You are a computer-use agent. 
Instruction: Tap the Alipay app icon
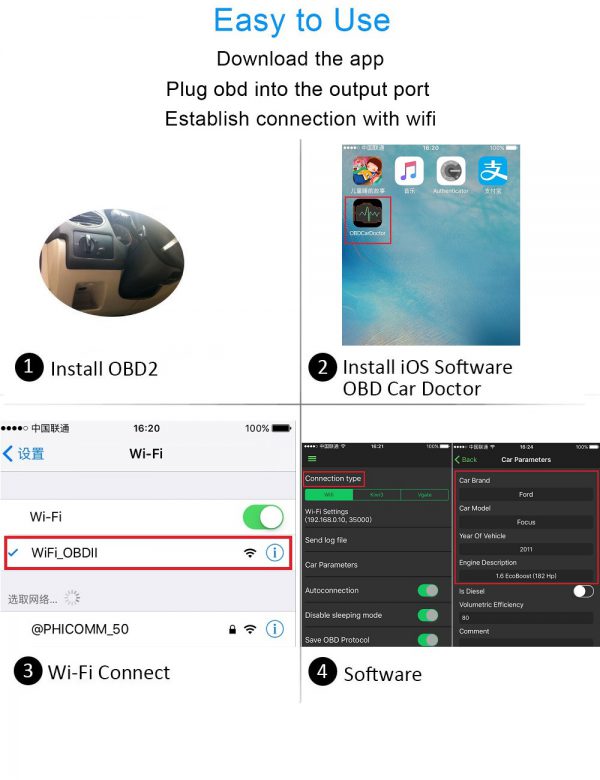click(493, 171)
